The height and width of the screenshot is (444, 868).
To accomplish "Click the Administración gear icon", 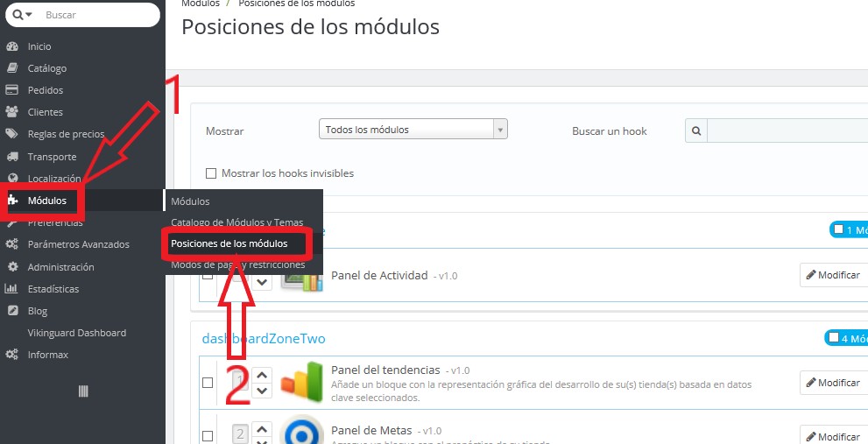I will (x=12, y=267).
